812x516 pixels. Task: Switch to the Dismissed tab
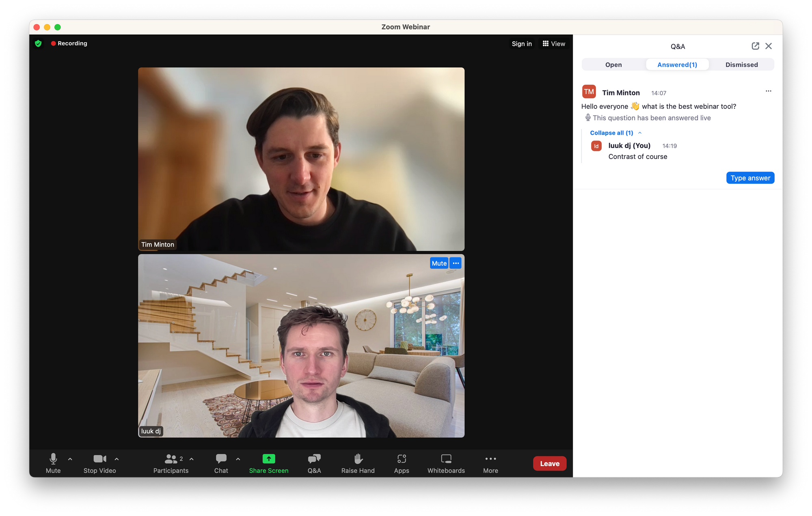741,64
